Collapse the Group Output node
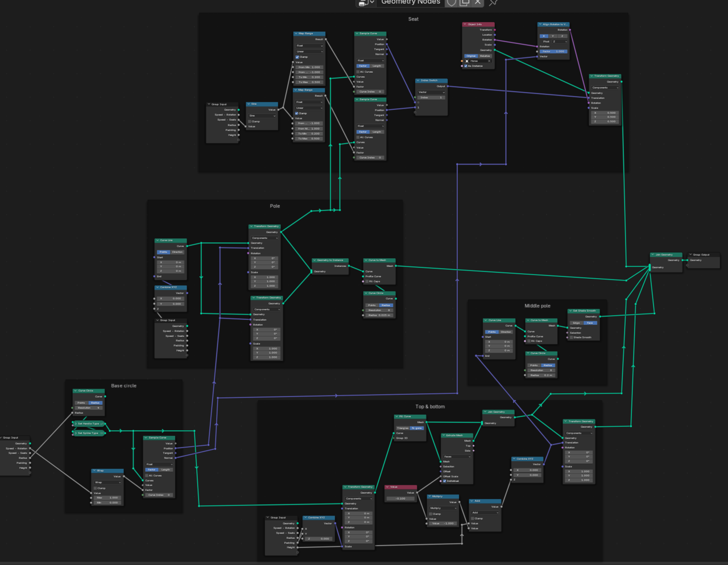 coord(690,255)
